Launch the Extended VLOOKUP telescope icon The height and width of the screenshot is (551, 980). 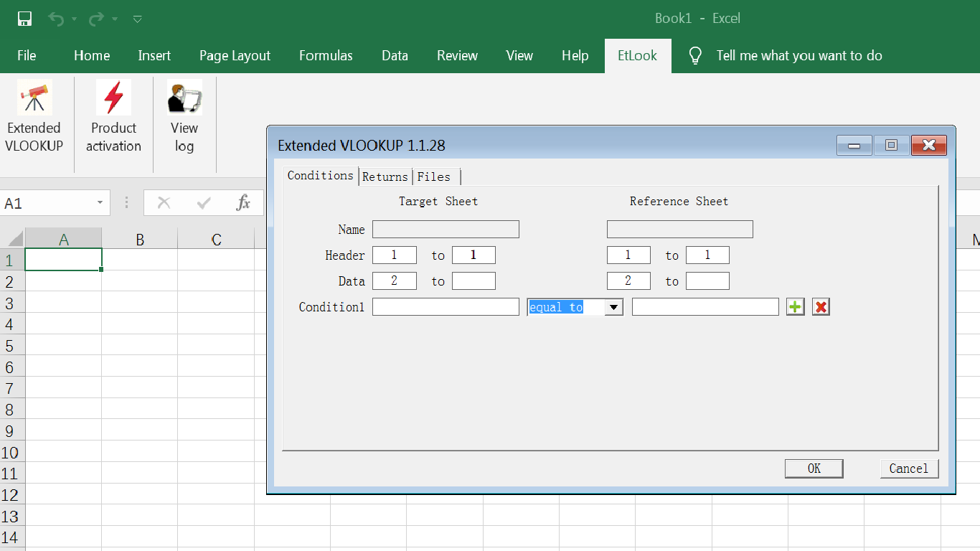34,98
